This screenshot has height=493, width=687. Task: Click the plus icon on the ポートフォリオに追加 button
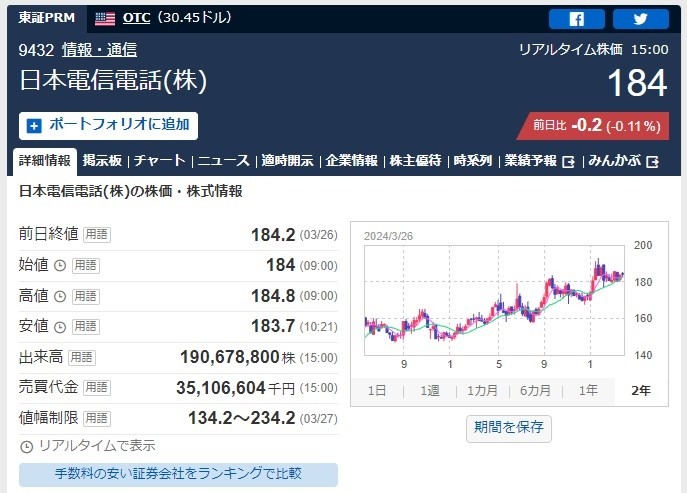[34, 126]
